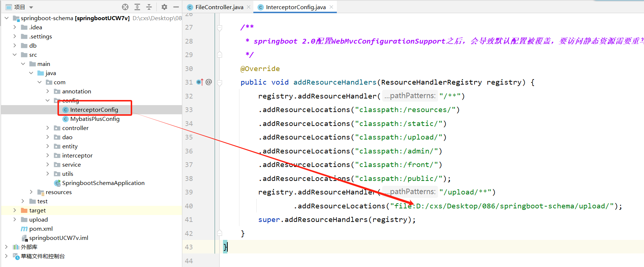The image size is (644, 267).
Task: Select InterceptorConfig class in tree
Action: click(94, 110)
